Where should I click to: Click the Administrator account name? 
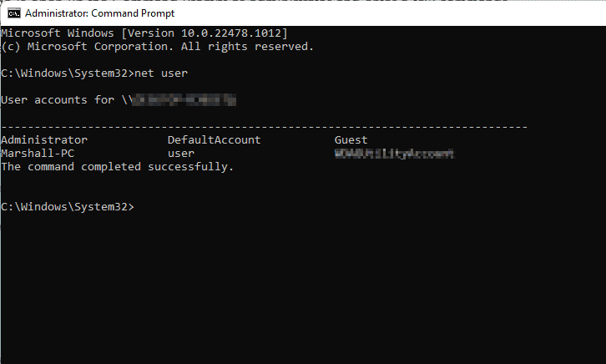click(x=44, y=140)
